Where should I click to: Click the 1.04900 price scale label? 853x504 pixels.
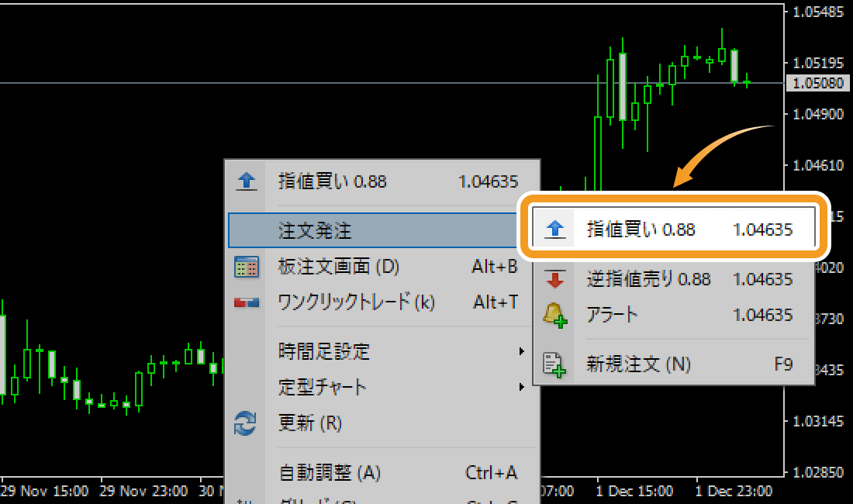(818, 114)
